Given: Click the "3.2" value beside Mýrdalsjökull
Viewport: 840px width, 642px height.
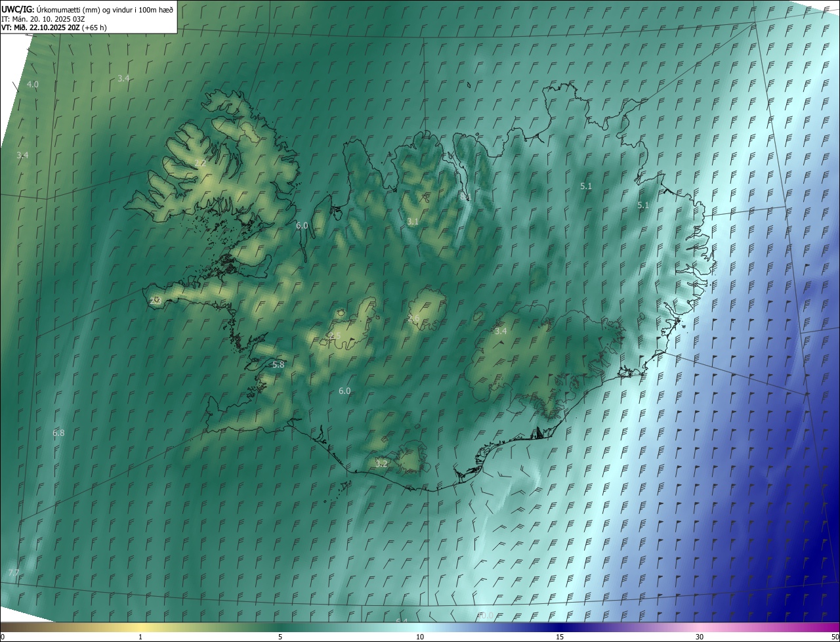Looking at the screenshot, I should [x=381, y=463].
